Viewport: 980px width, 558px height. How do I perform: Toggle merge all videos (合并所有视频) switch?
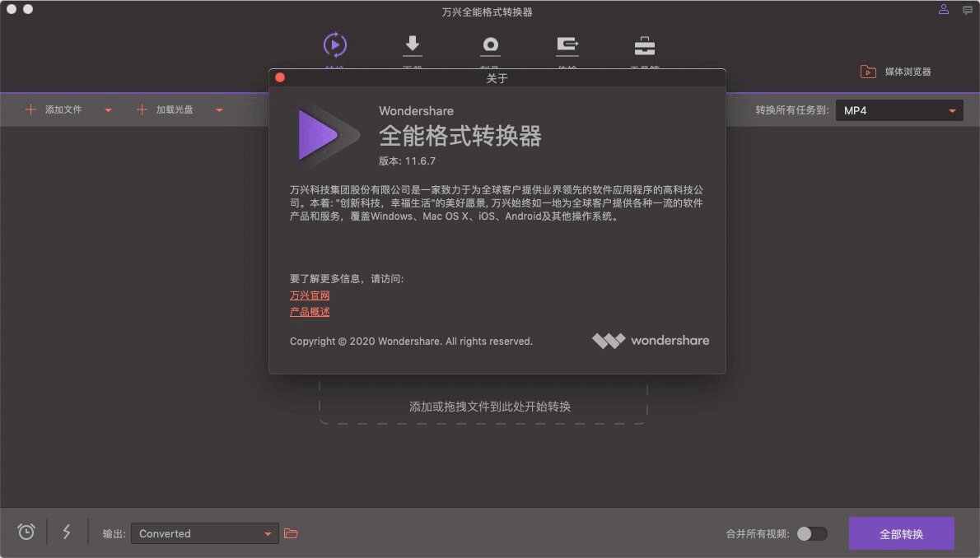(x=812, y=533)
